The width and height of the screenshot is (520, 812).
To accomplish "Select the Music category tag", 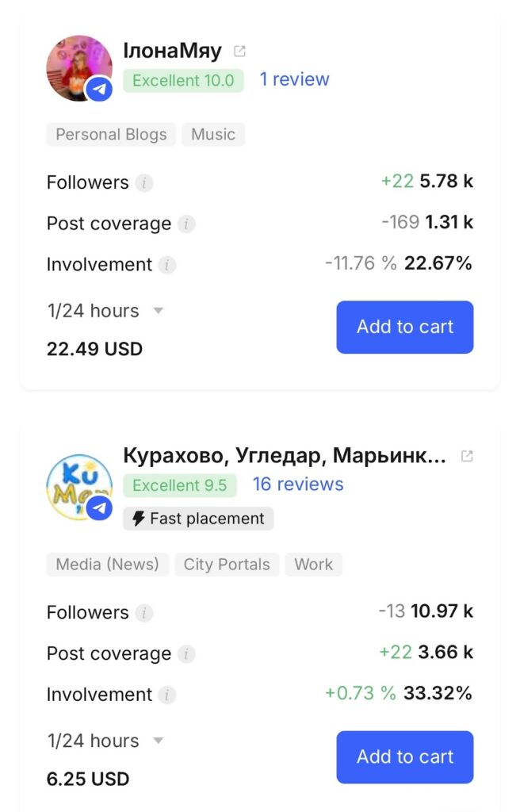I will (x=213, y=134).
